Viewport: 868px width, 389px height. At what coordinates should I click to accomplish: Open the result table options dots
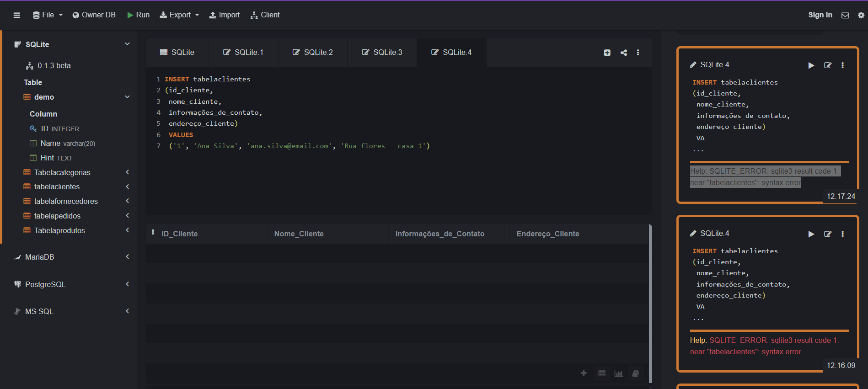tap(153, 232)
